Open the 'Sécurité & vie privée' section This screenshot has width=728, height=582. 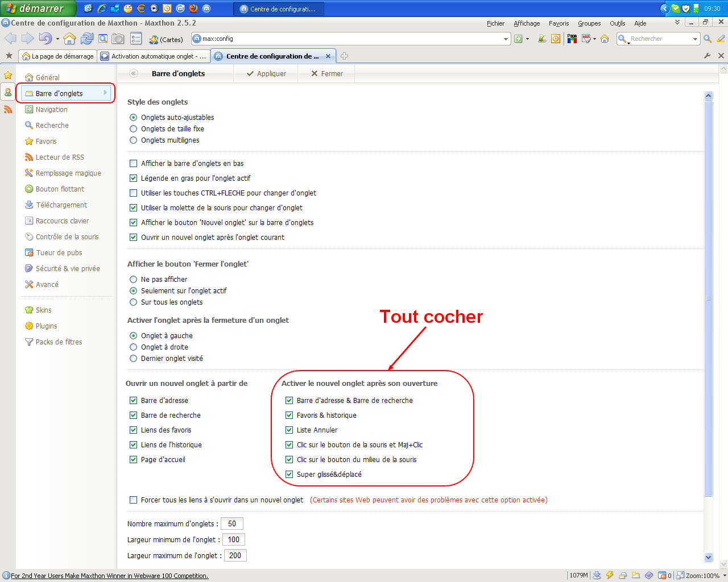click(68, 268)
